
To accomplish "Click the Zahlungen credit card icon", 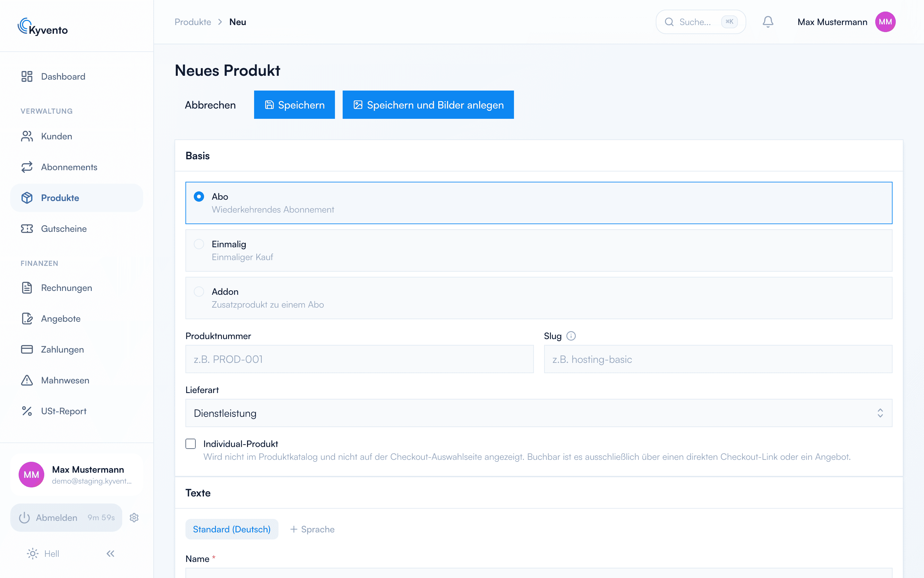I will pyautogui.click(x=27, y=349).
